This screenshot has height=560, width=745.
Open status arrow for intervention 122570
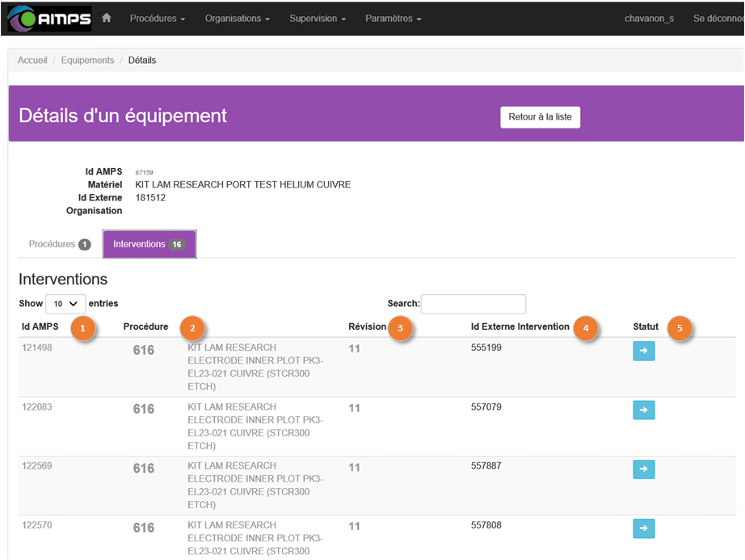(x=644, y=528)
